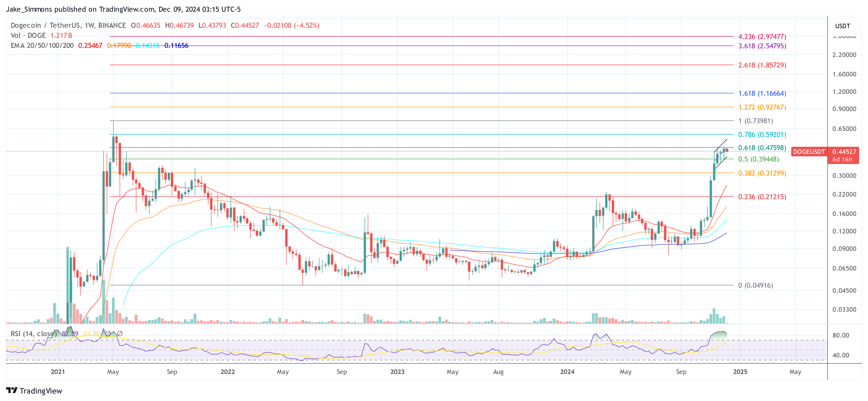Select the 2024 label on the time axis
The image size is (868, 401).
pyautogui.click(x=568, y=372)
